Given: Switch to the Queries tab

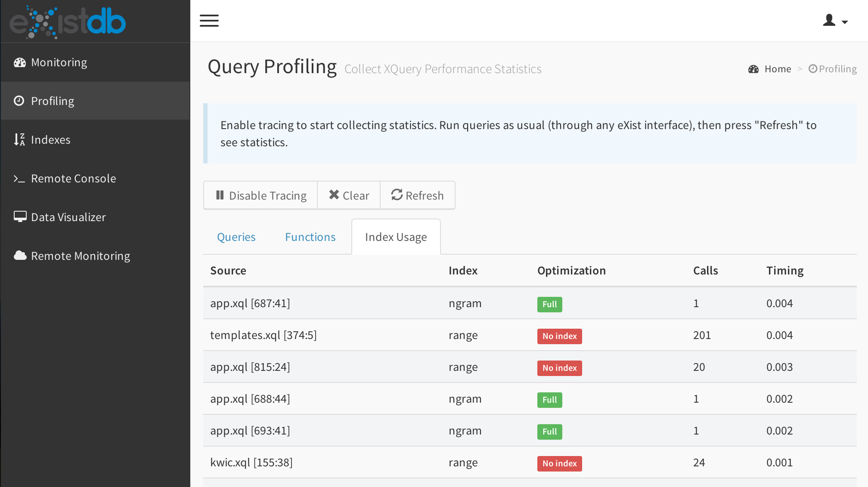Looking at the screenshot, I should (237, 236).
